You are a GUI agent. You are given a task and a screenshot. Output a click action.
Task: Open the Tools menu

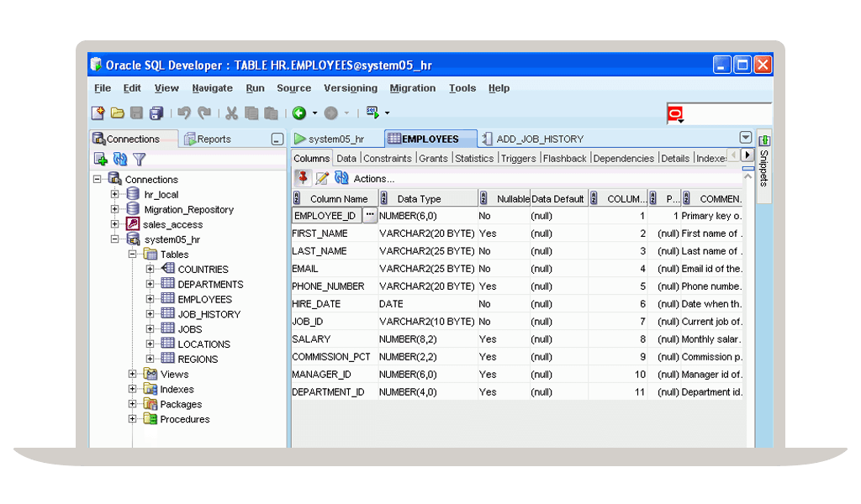pos(462,87)
